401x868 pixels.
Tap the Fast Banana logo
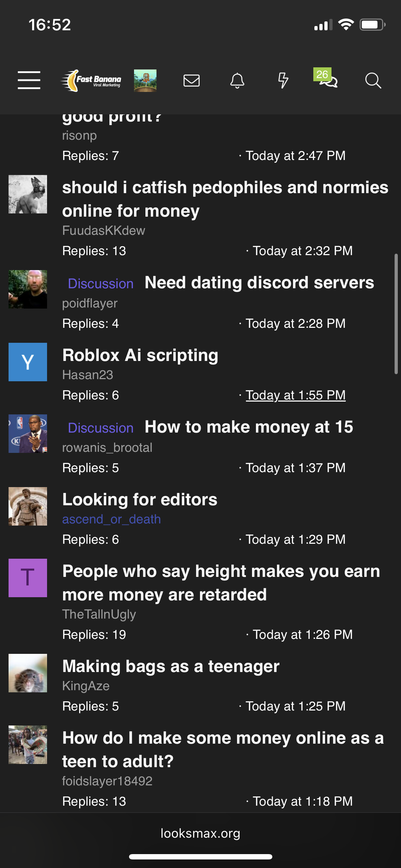tap(91, 81)
